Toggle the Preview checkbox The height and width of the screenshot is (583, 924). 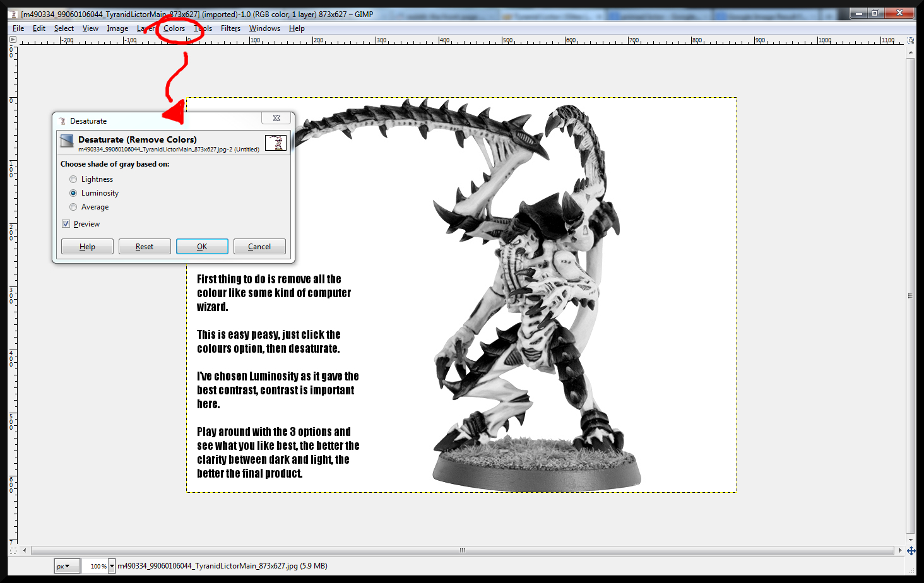pos(66,224)
